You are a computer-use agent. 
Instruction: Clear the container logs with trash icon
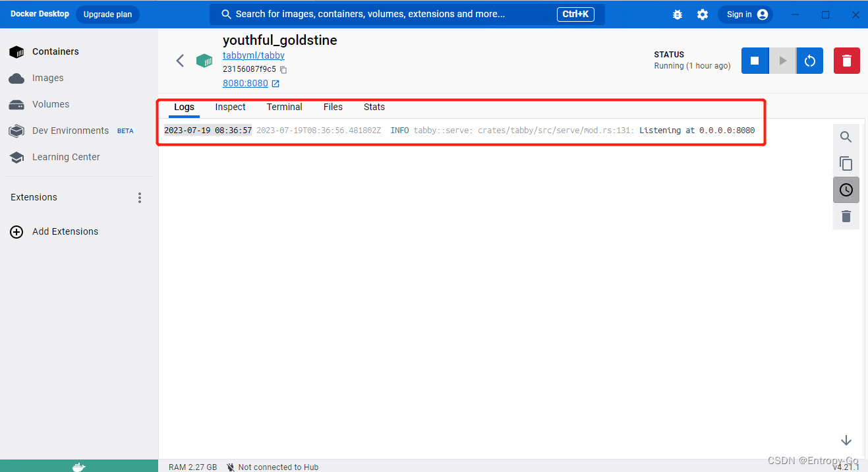pos(846,216)
